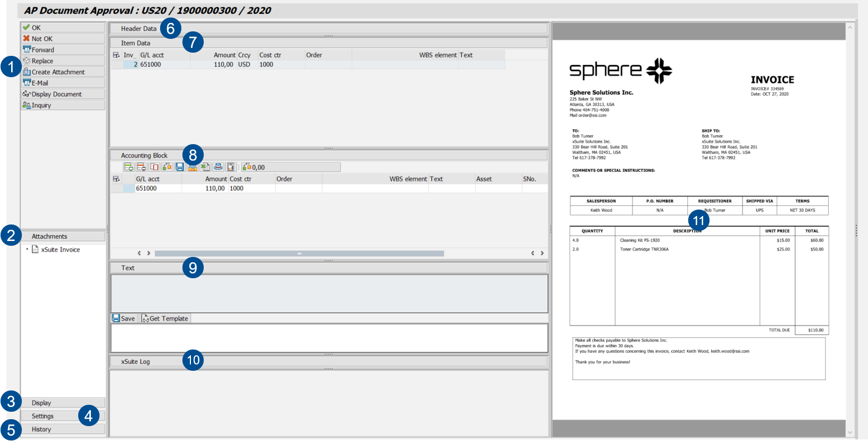Collapse the Accounting Block section
The image size is (868, 441).
pyautogui.click(x=329, y=155)
